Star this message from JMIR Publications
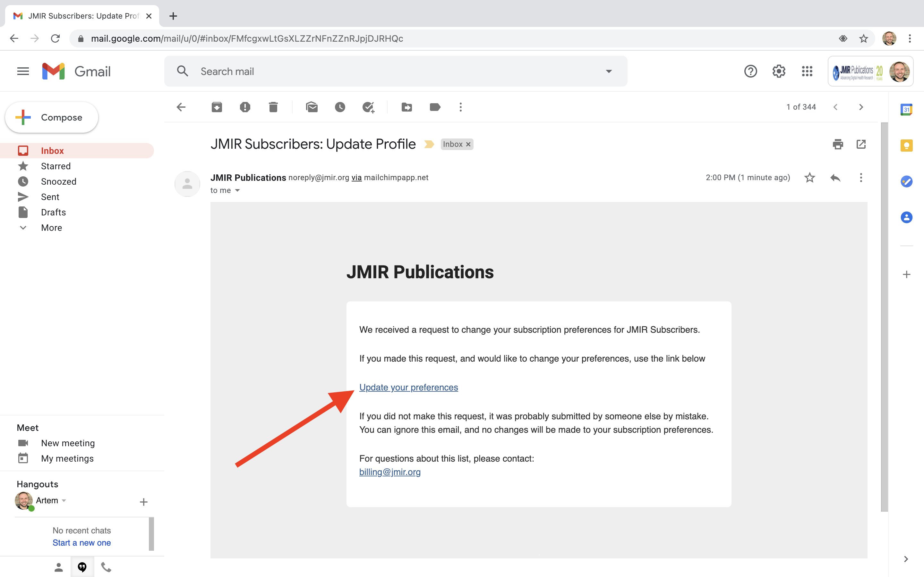Screen dimensions: 924x577 tap(809, 178)
